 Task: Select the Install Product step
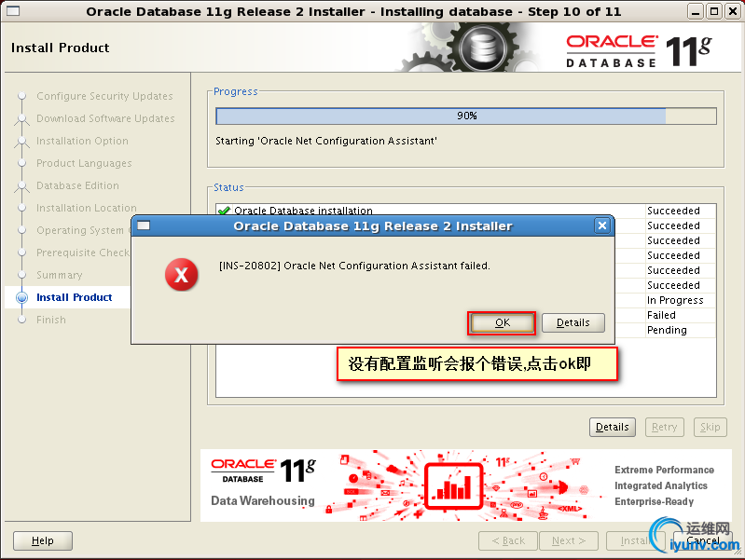[x=74, y=297]
